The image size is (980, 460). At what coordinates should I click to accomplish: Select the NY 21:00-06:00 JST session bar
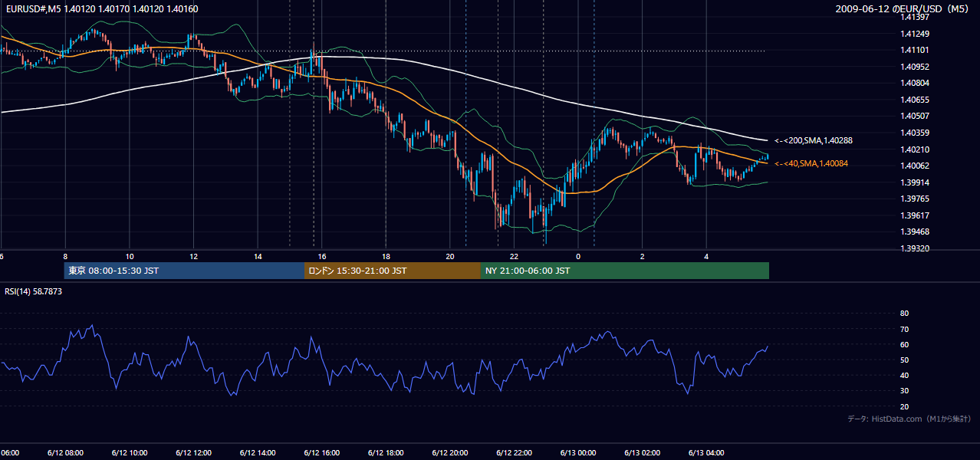click(625, 271)
